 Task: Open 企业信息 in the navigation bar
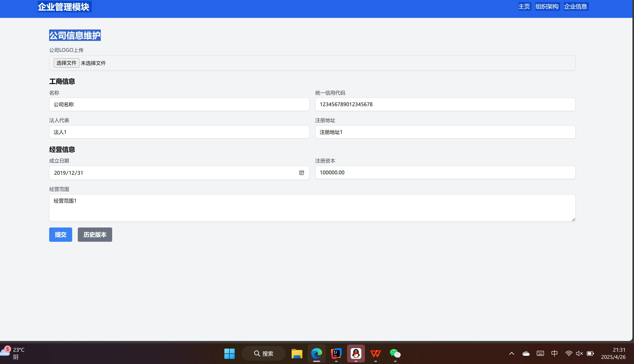[575, 6]
